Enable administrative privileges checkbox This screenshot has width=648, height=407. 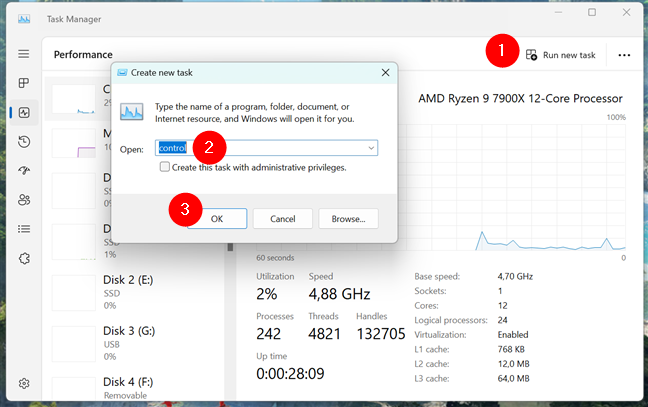pyautogui.click(x=164, y=167)
